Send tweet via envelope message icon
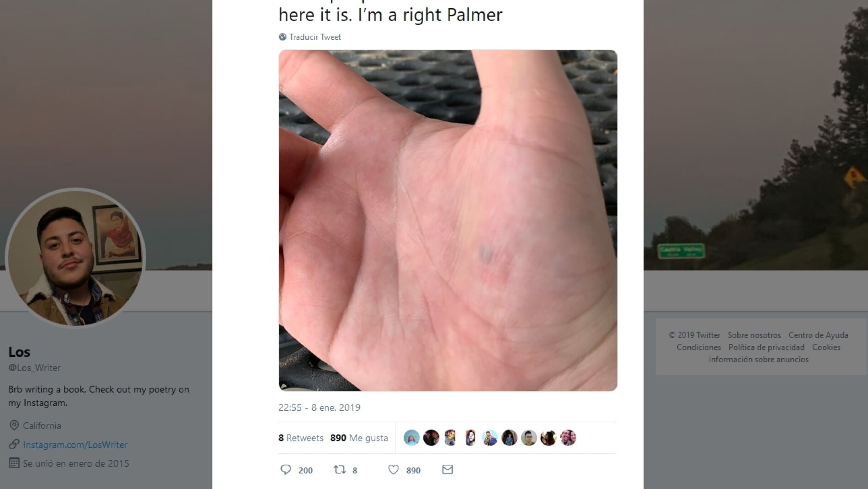The image size is (868, 489). [x=447, y=469]
